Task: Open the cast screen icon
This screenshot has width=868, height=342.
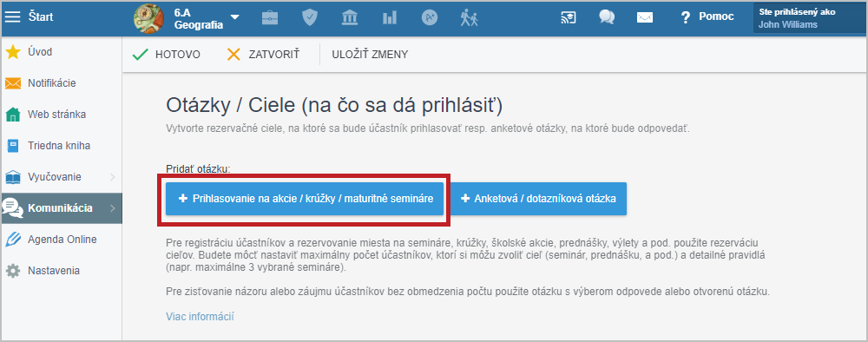Action: [x=568, y=17]
